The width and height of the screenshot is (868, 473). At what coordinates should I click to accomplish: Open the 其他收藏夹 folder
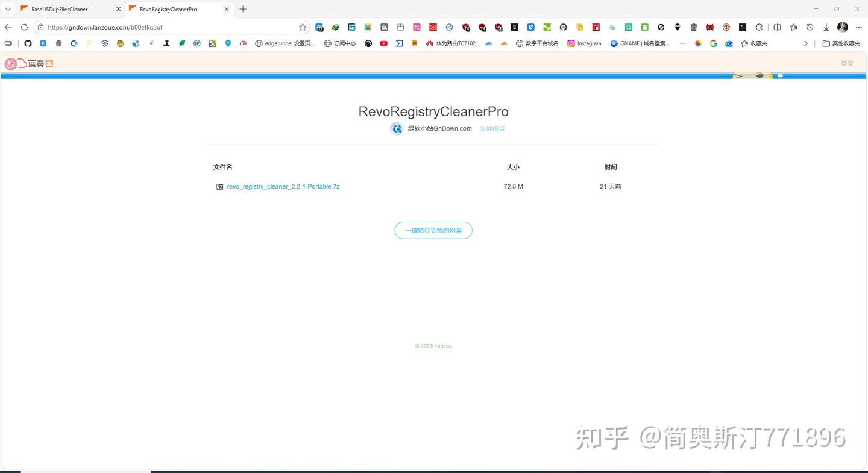click(x=841, y=43)
